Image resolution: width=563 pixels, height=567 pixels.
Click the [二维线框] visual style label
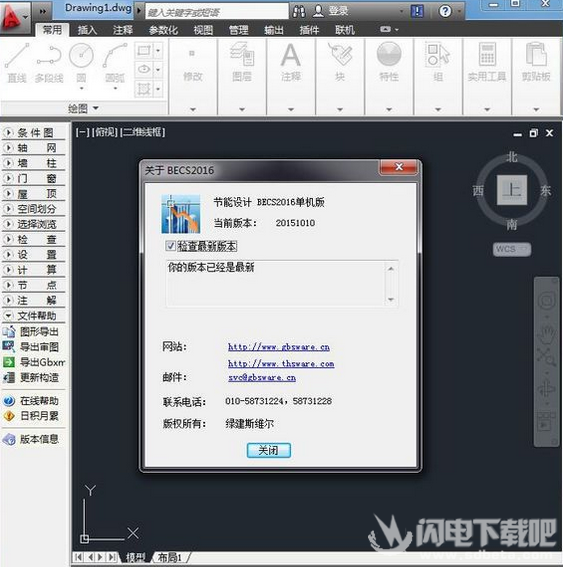click(x=142, y=132)
